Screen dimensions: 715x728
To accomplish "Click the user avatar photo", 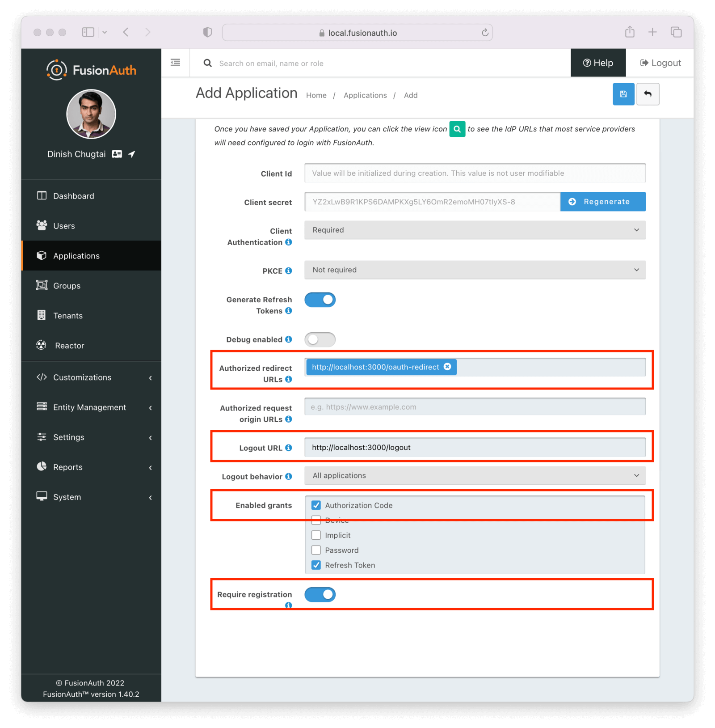I will (91, 114).
